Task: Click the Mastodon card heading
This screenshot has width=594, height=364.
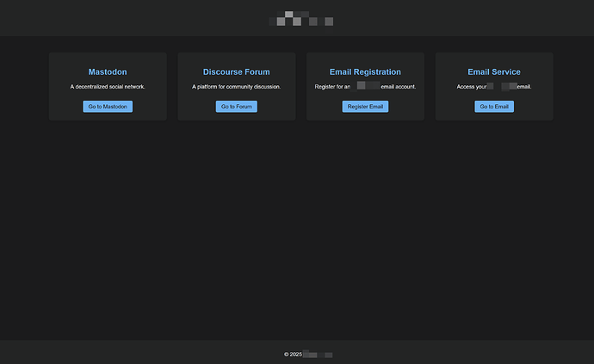Action: 108,72
